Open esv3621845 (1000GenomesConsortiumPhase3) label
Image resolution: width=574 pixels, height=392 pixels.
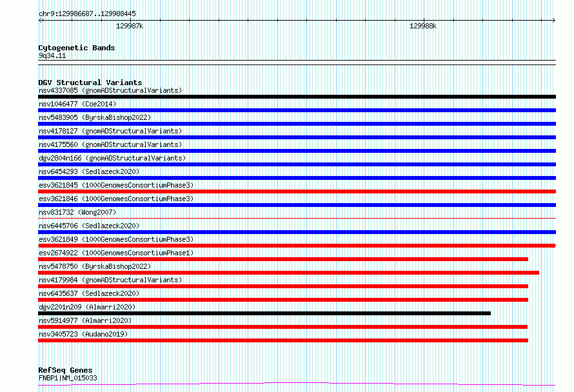tap(116, 185)
